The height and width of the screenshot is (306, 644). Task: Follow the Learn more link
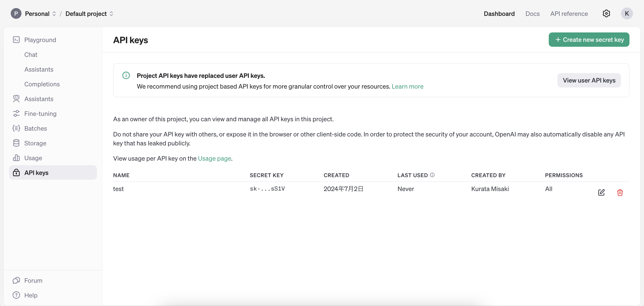[407, 86]
